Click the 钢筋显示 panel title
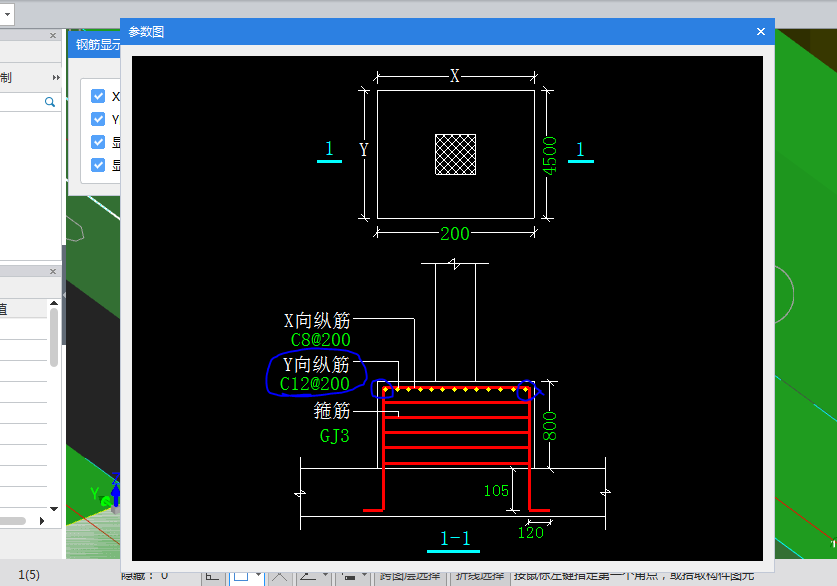The height and width of the screenshot is (586, 837). tap(98, 44)
